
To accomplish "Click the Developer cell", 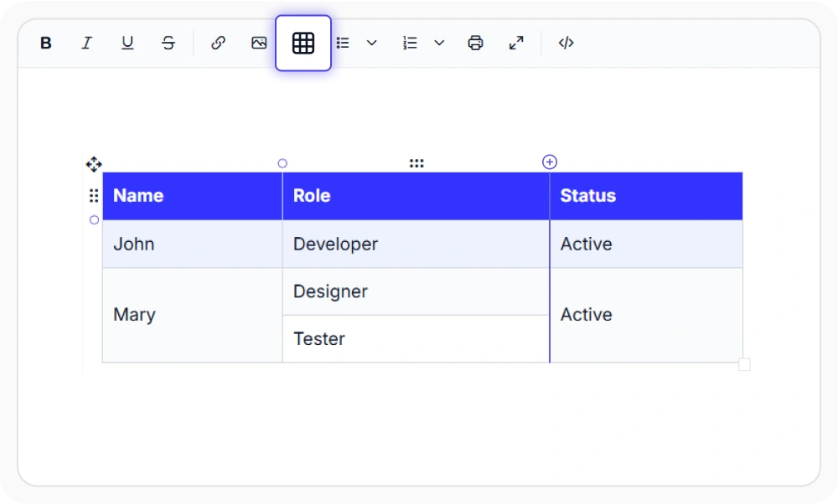I will 416,244.
